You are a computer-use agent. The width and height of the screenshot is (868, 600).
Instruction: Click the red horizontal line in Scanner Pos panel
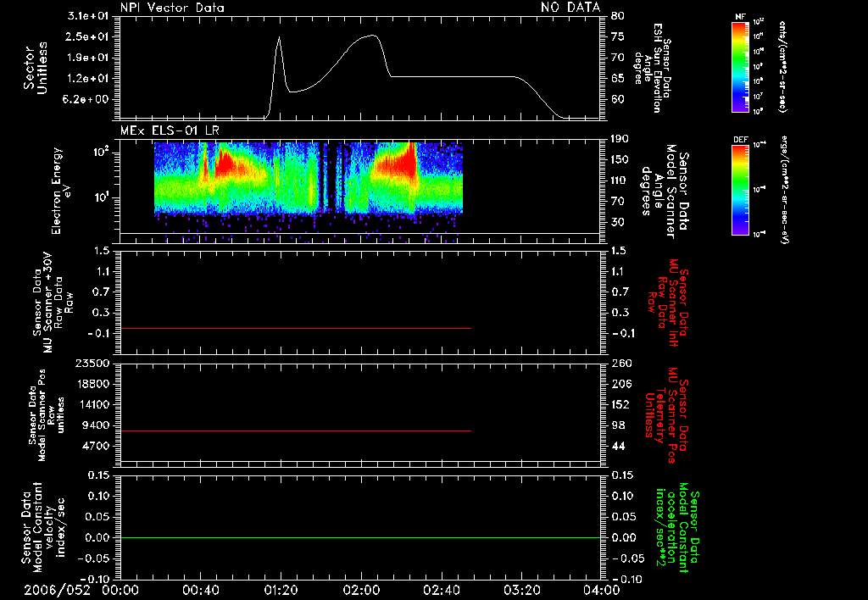[296, 431]
